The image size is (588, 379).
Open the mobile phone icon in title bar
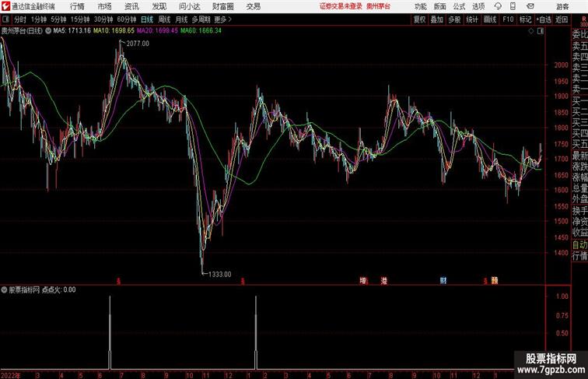coord(513,6)
